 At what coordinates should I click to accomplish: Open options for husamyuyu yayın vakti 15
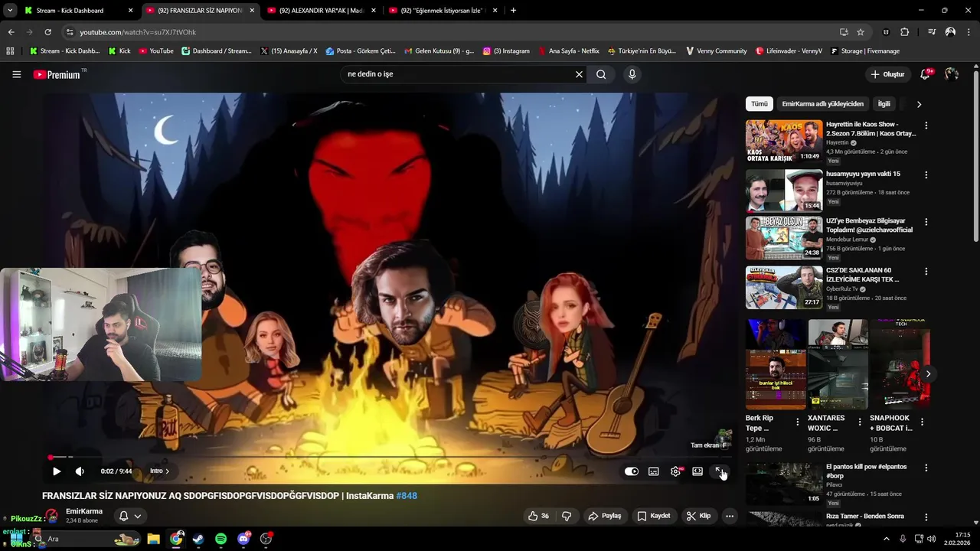click(x=926, y=175)
